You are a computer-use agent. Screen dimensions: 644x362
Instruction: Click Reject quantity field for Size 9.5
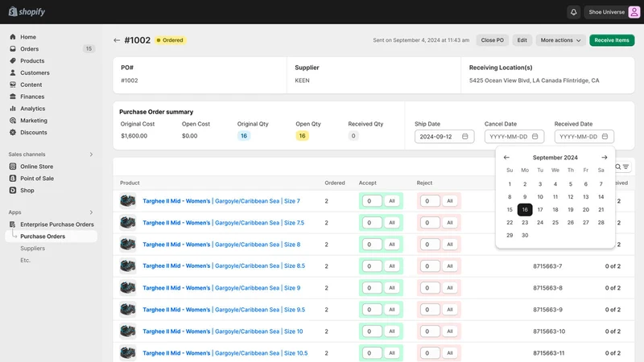(x=430, y=310)
